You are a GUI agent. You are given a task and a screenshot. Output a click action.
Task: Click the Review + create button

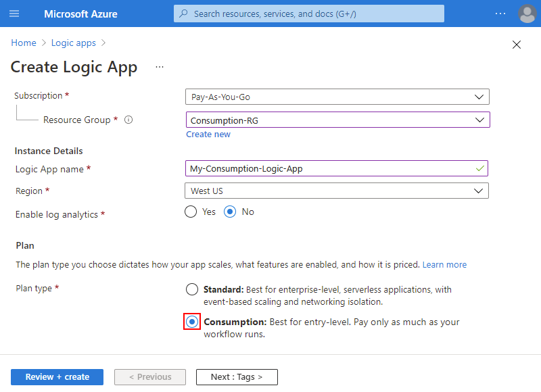[57, 376]
